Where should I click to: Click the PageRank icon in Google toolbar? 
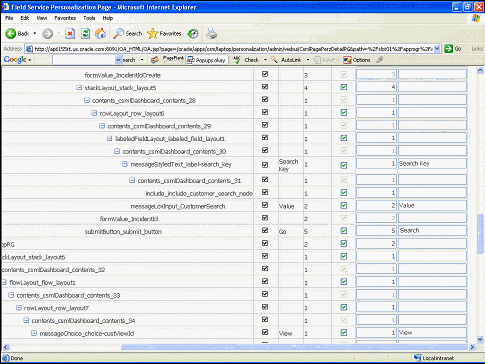click(173, 59)
